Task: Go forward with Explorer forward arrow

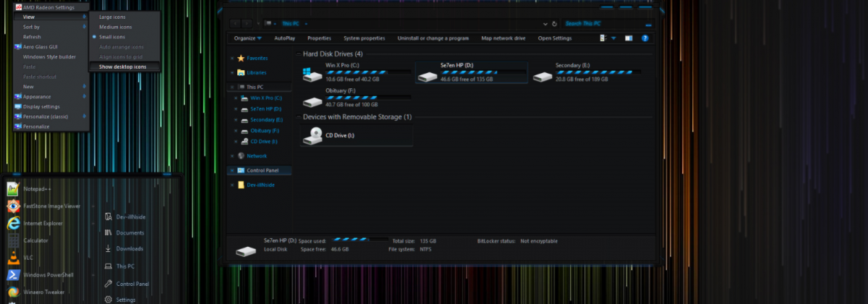Action: click(247, 24)
